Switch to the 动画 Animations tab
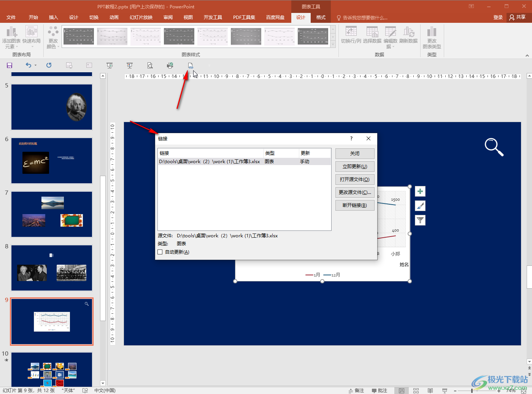Viewport: 532px width, 394px height. [x=114, y=17]
